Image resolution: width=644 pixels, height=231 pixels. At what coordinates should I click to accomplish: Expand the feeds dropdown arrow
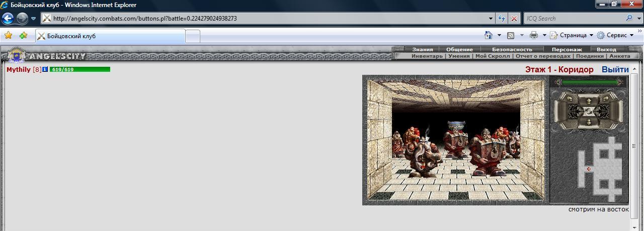(522, 35)
